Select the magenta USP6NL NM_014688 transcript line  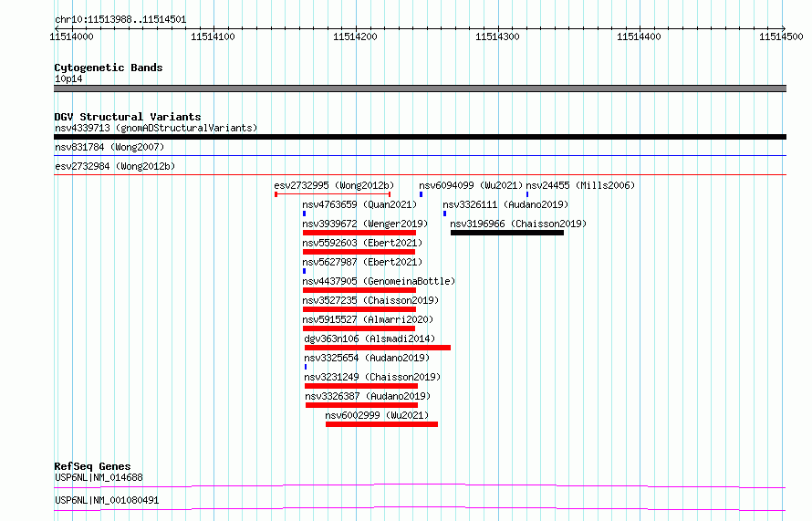pos(420,485)
